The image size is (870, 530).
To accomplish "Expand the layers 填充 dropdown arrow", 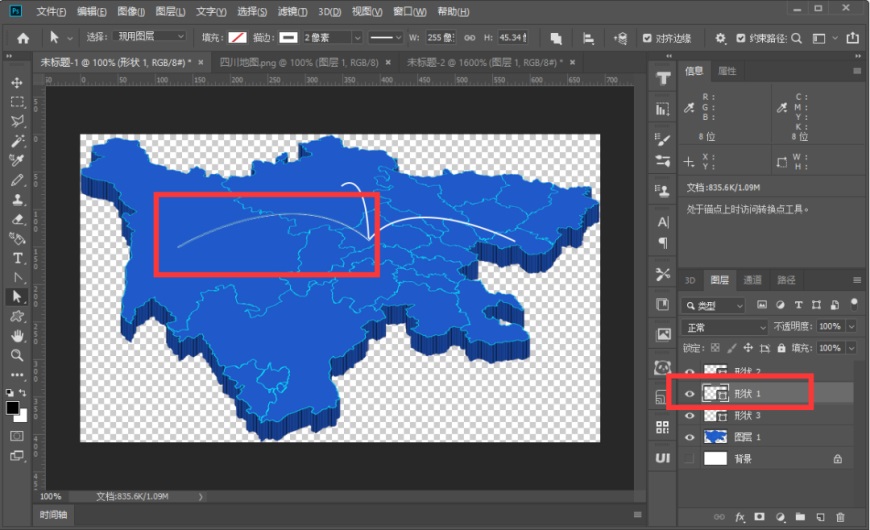I will click(852, 348).
